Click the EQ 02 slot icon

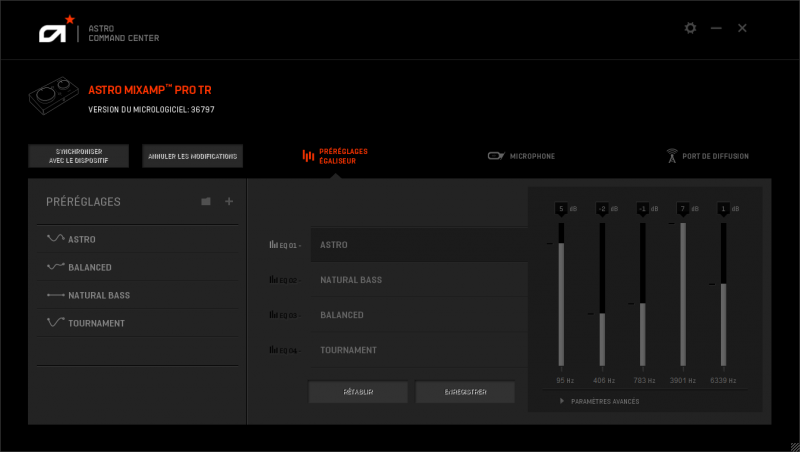pos(273,280)
